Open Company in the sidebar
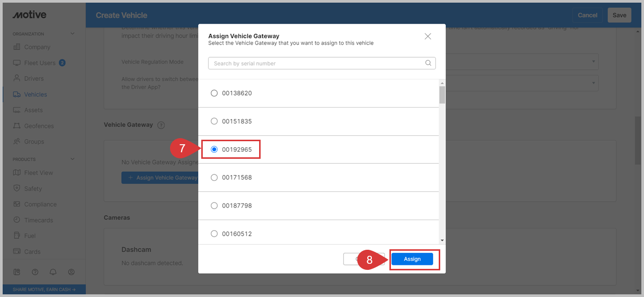The height and width of the screenshot is (297, 644). point(37,47)
